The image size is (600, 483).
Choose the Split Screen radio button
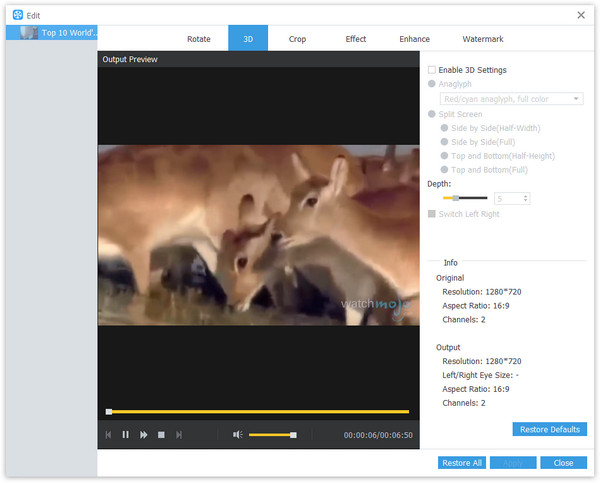pyautogui.click(x=432, y=114)
